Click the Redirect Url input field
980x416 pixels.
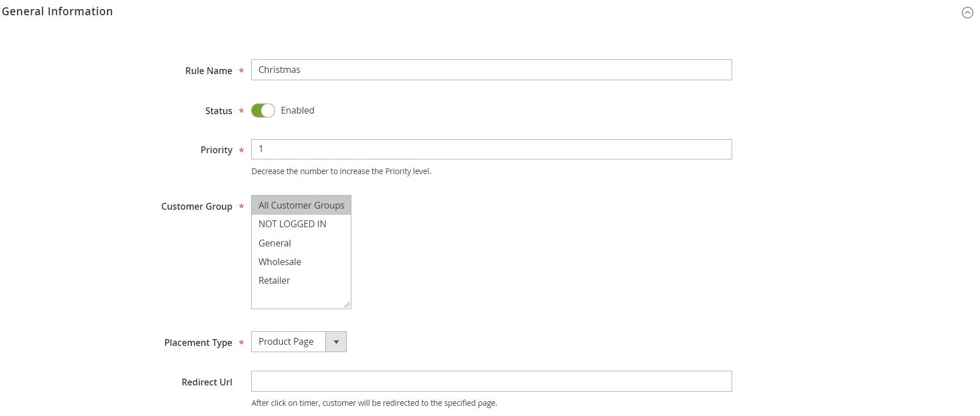click(491, 381)
